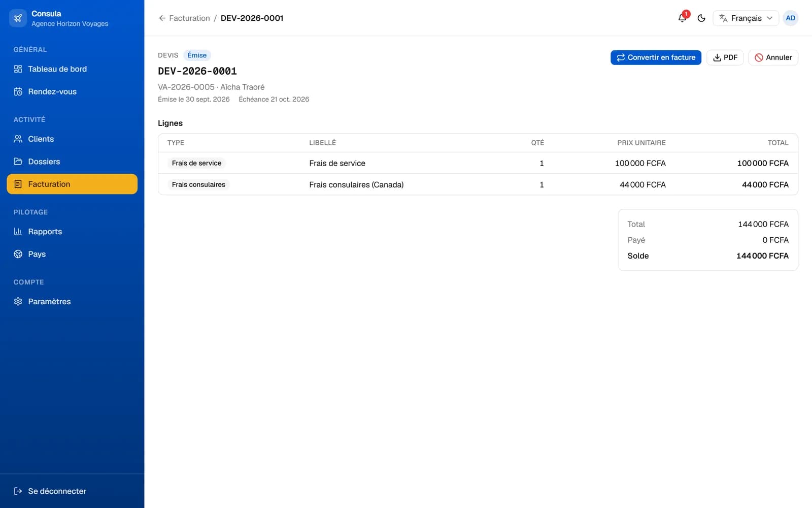The width and height of the screenshot is (812, 508).
Task: Download the quote as PDF
Action: (x=725, y=57)
